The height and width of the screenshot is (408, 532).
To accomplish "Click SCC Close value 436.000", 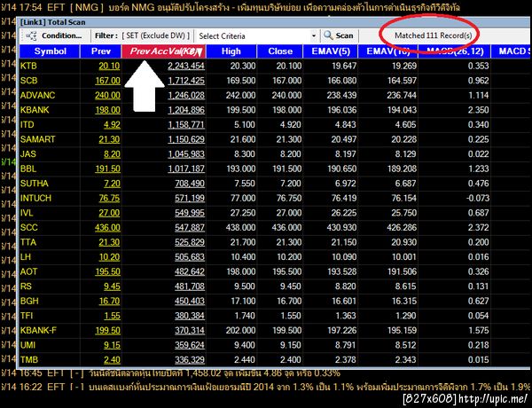I will 286,227.
